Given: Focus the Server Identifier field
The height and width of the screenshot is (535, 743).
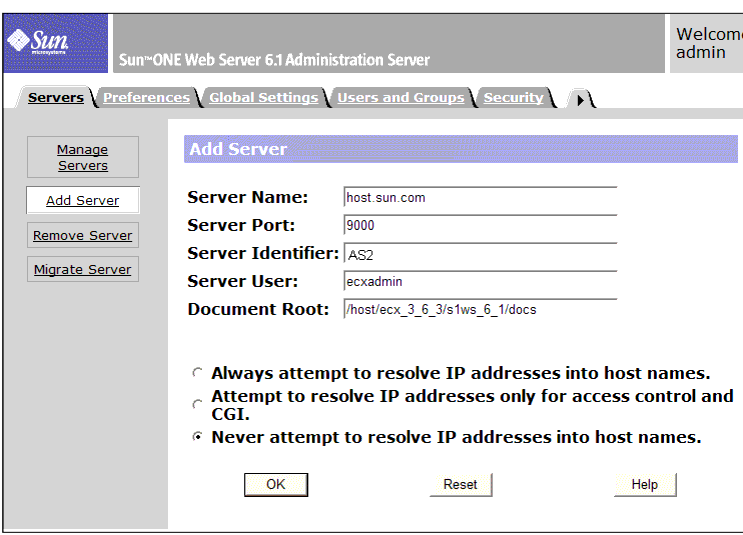Looking at the screenshot, I should (480, 254).
